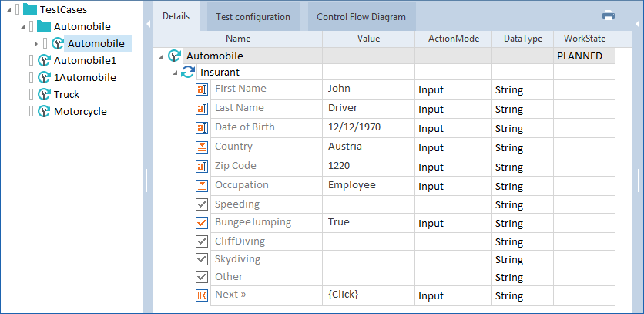Switch to the Test configuration tab
644x314 pixels.
[253, 16]
